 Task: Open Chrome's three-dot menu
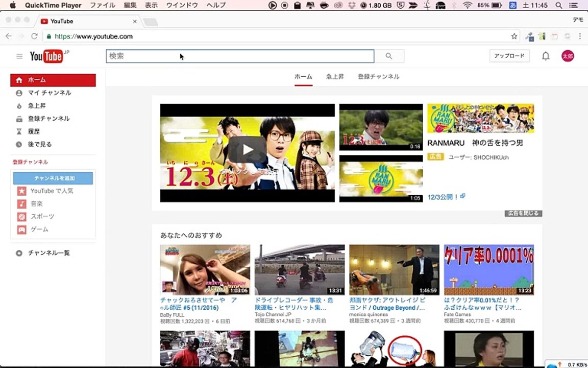coord(580,36)
